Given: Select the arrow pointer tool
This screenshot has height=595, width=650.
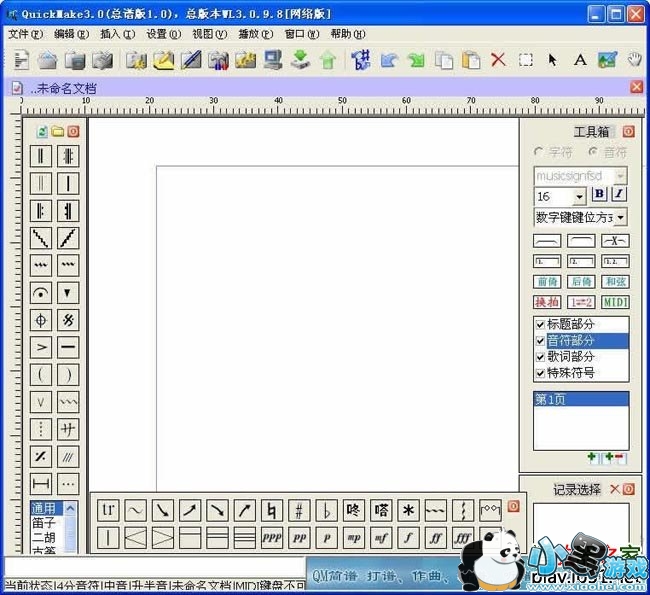Looking at the screenshot, I should pos(552,60).
